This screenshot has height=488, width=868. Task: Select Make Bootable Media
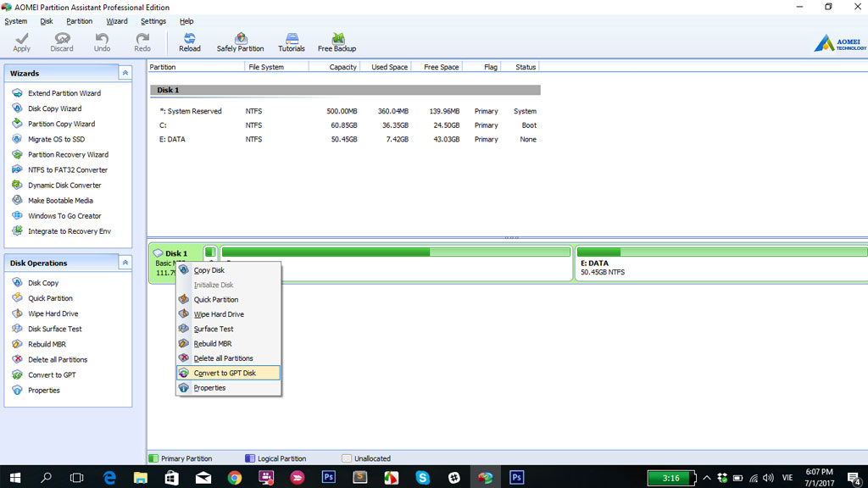60,200
